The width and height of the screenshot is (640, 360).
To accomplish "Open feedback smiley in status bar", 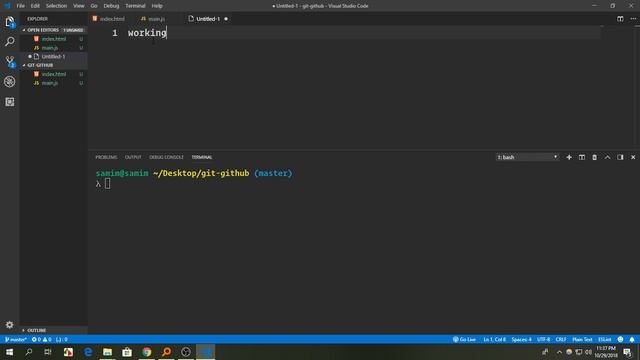I will click(x=620, y=340).
